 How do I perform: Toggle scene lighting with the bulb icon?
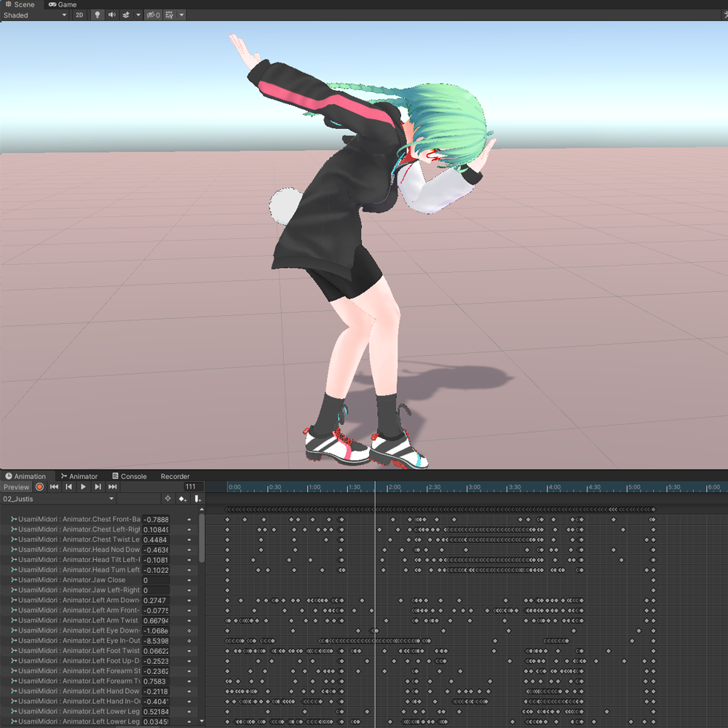coord(98,15)
